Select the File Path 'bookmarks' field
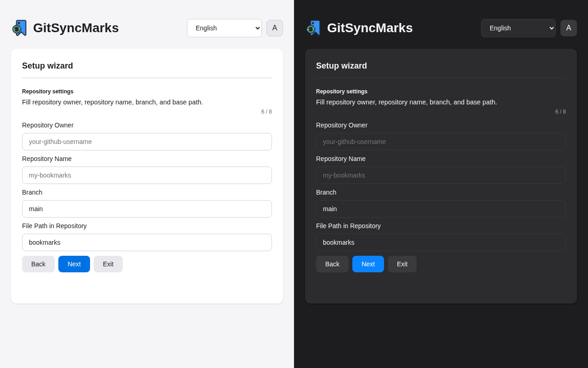Viewport: 588px width, 368px height. pyautogui.click(x=147, y=242)
